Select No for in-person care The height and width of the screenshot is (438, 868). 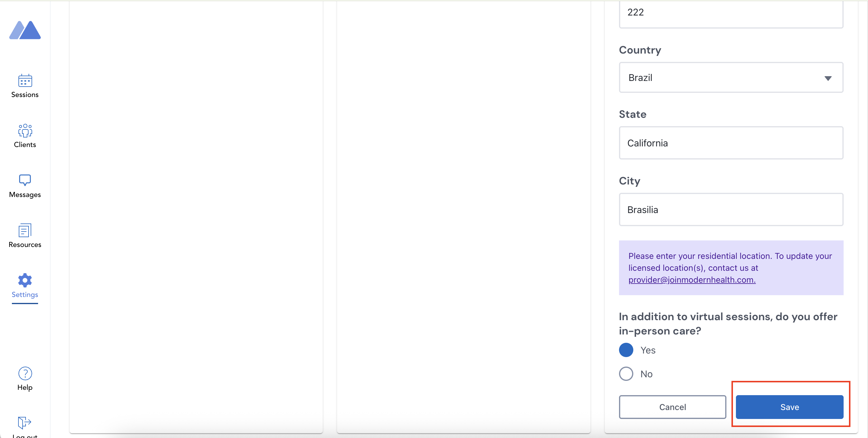[x=626, y=374]
